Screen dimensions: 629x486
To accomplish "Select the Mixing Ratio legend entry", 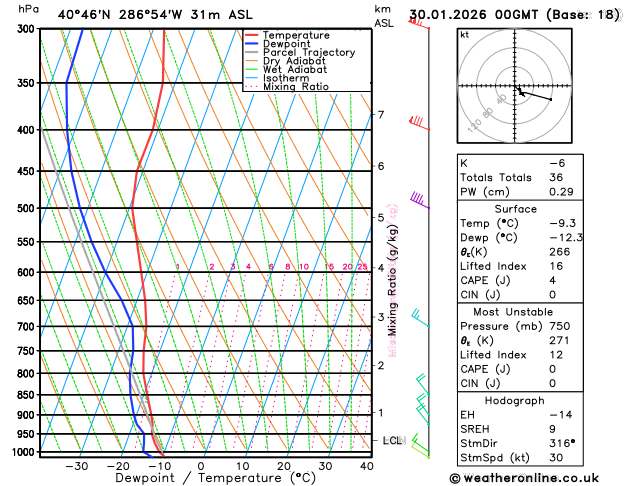I will [x=287, y=87].
